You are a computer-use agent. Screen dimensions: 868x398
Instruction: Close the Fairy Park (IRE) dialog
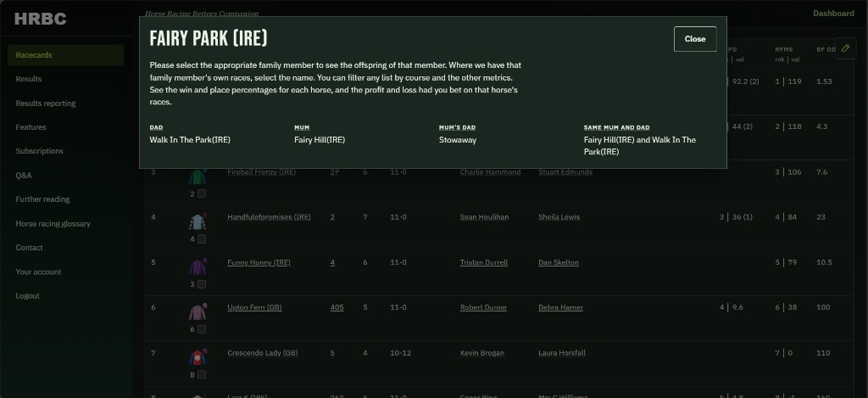[695, 39]
